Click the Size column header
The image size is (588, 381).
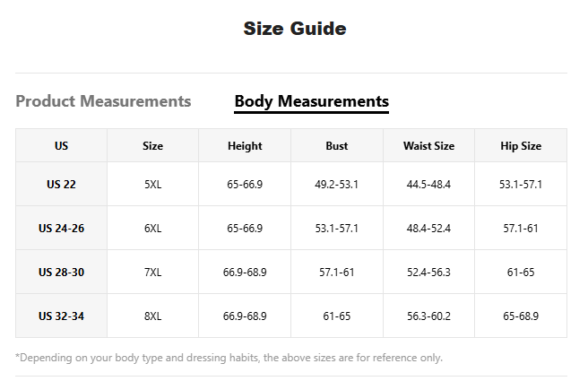coord(152,146)
